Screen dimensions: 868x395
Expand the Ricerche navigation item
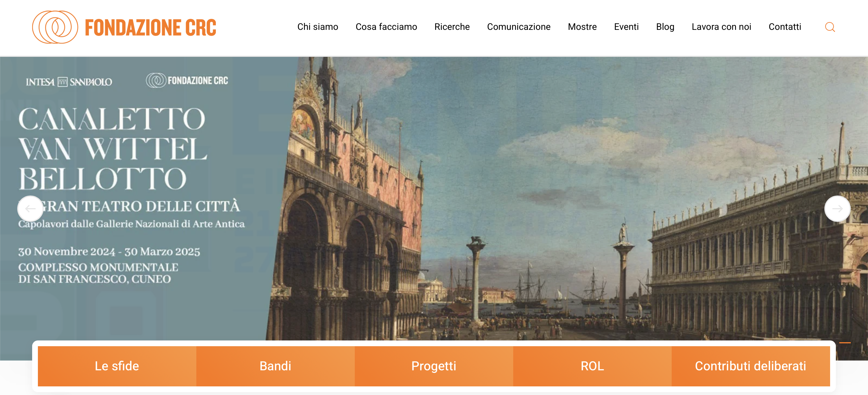pos(452,27)
